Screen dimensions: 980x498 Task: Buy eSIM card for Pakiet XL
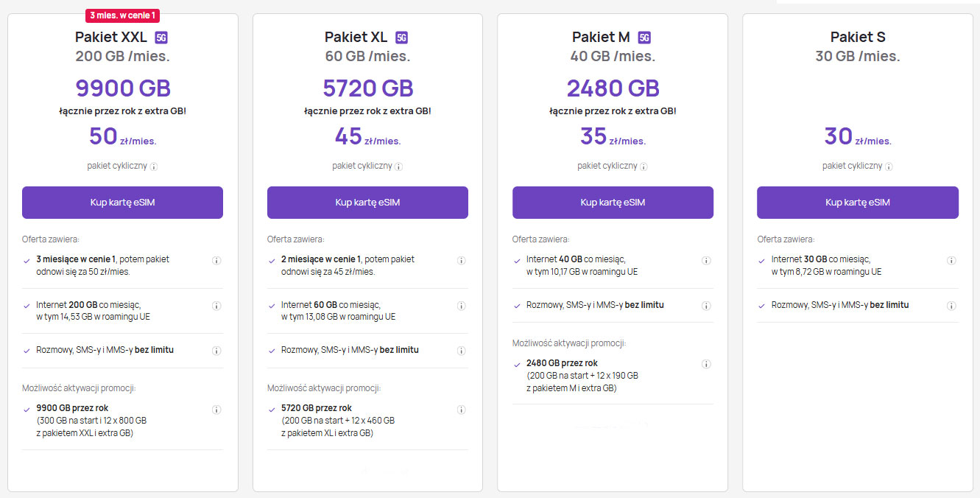tap(367, 203)
